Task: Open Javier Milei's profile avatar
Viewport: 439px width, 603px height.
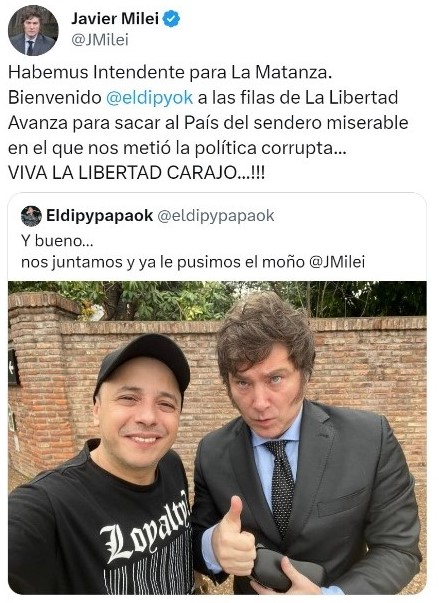Action: (x=33, y=31)
